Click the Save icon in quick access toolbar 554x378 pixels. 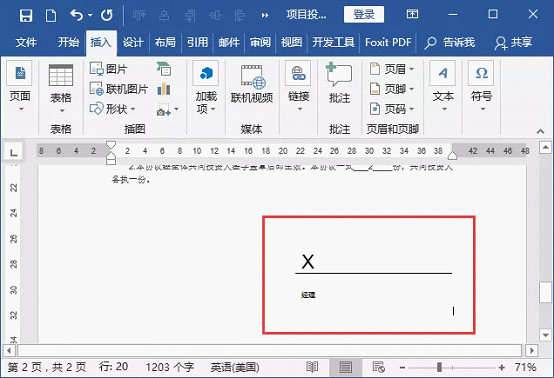coord(26,16)
